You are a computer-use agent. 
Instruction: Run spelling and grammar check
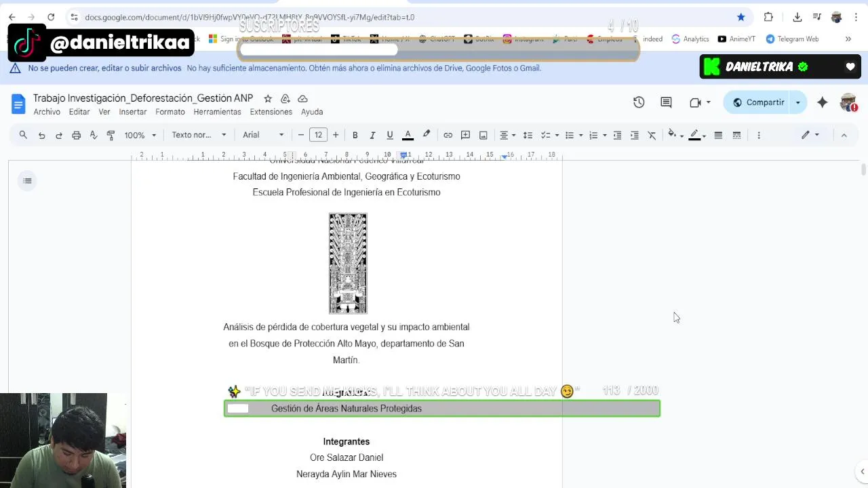[94, 135]
